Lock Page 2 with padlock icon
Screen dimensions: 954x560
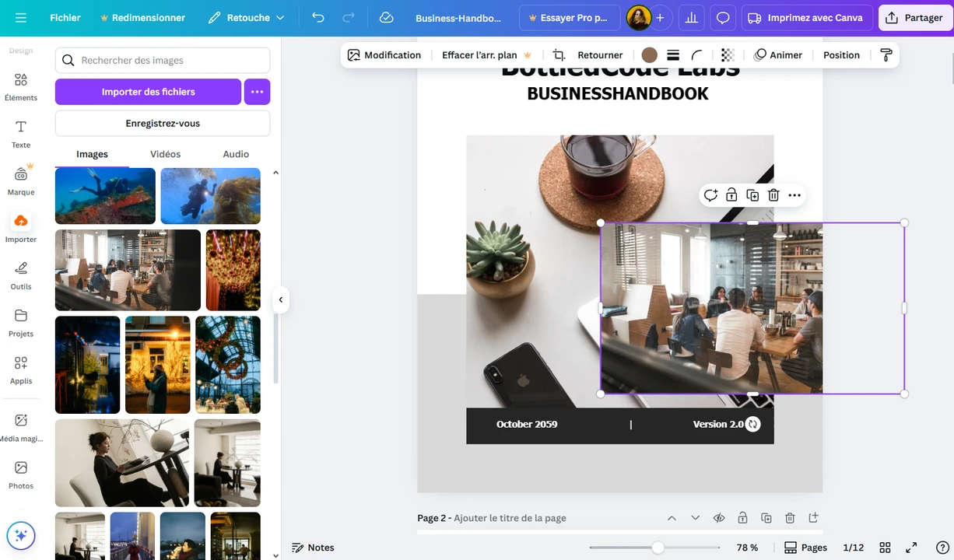pyautogui.click(x=742, y=518)
